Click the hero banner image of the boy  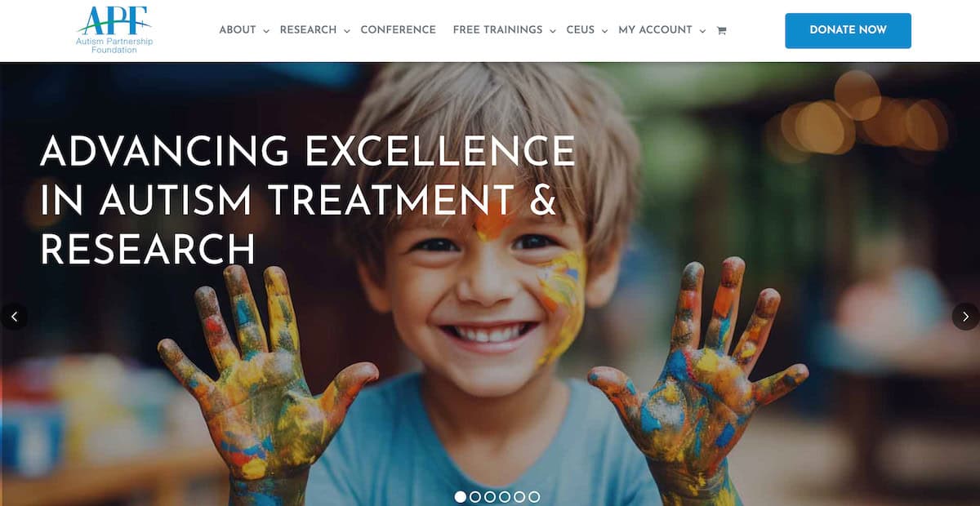pos(490,284)
